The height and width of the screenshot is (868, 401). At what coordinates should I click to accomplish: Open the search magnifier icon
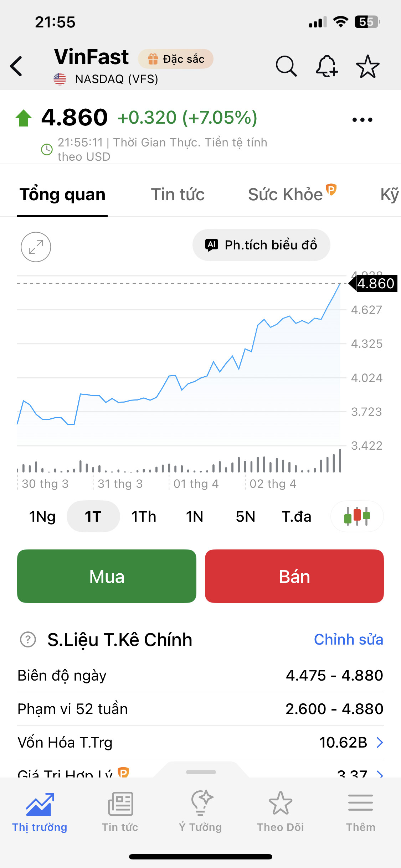click(286, 66)
